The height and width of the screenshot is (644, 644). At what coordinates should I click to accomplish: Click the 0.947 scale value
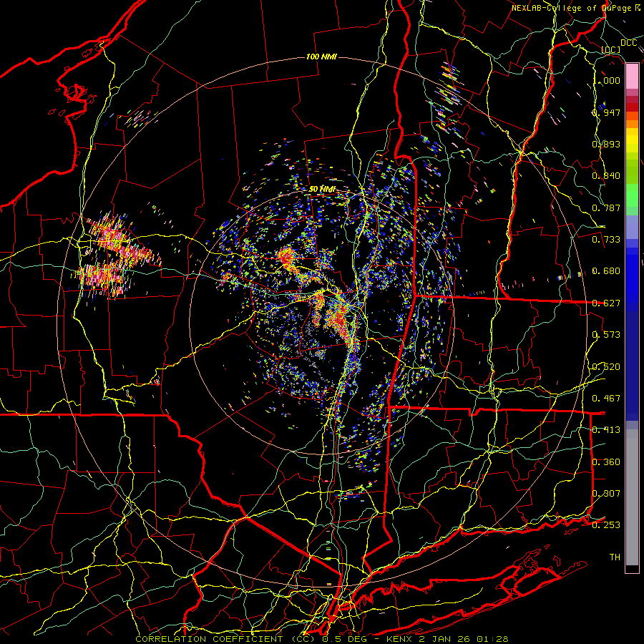tap(606, 112)
